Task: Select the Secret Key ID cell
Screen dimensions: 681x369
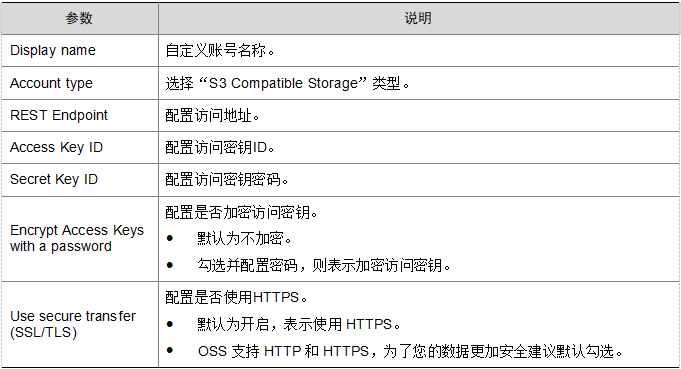Action: [x=79, y=180]
